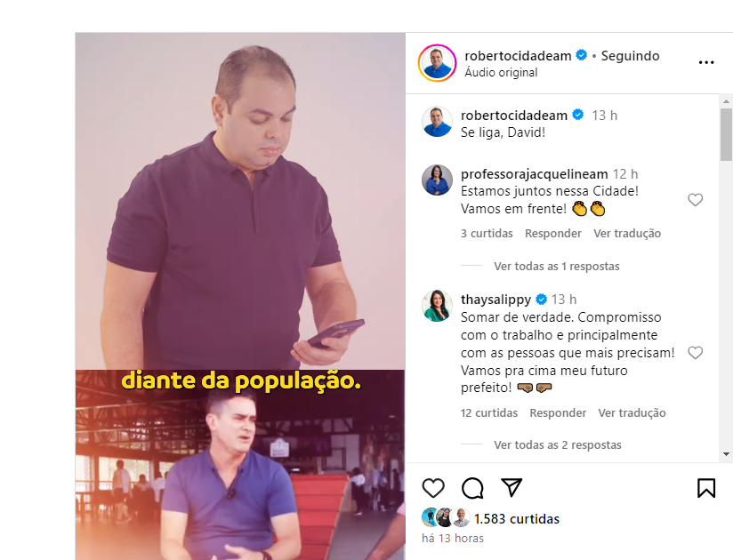Image resolution: width=733 pixels, height=560 pixels.
Task: Like the post with the heart icon
Action: point(433,488)
